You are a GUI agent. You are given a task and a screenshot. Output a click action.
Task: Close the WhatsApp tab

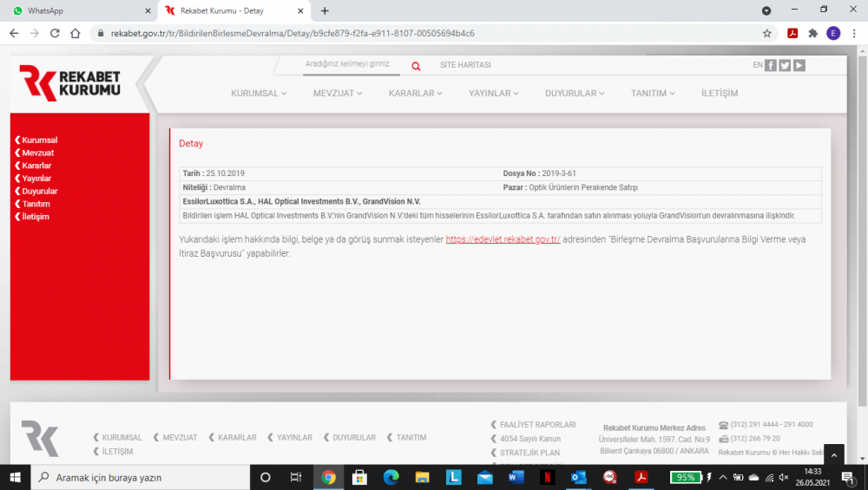pos(148,10)
